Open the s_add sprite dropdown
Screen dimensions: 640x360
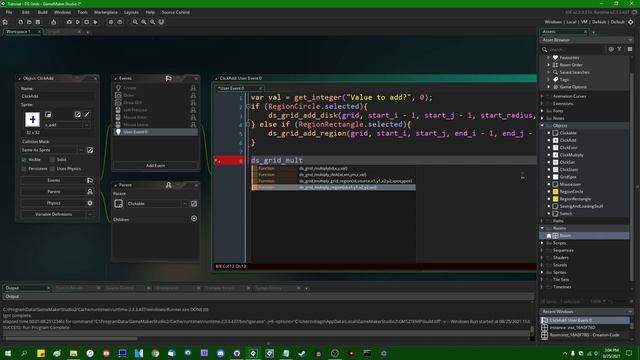87,125
